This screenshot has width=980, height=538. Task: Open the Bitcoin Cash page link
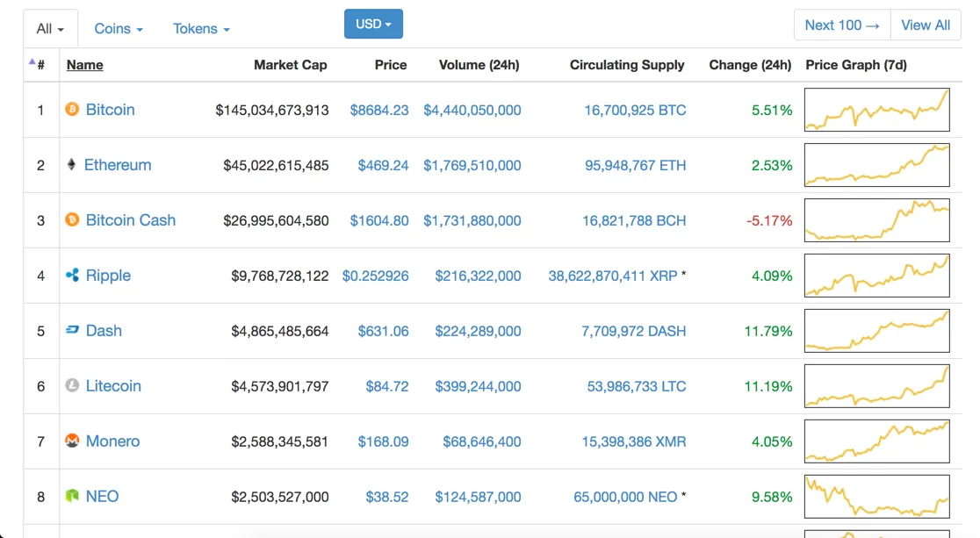click(131, 220)
